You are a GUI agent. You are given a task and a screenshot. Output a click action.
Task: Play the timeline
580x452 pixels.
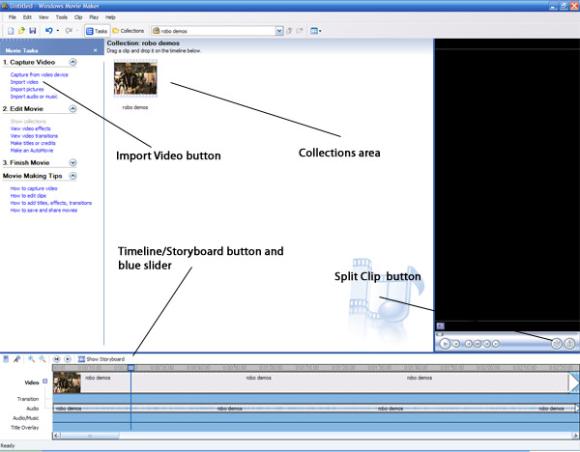pos(68,359)
